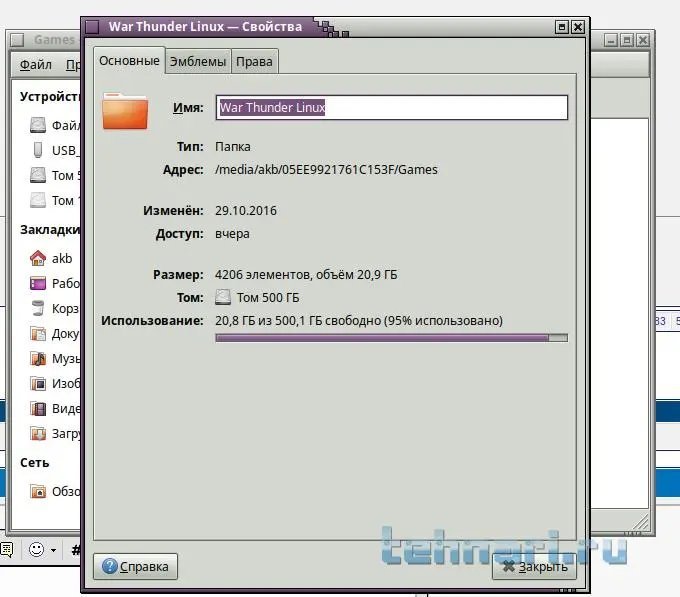This screenshot has height=597, width=680.
Task: Click the Справка help button
Action: 135,566
